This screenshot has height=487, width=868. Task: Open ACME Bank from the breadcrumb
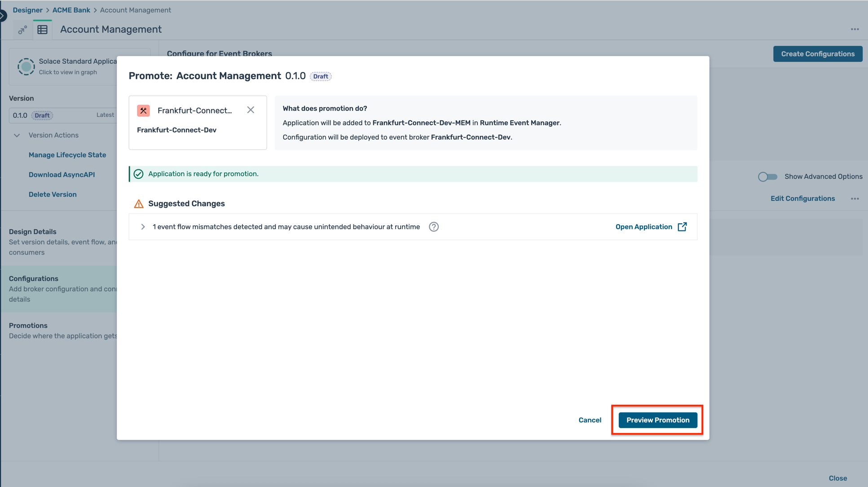click(71, 9)
